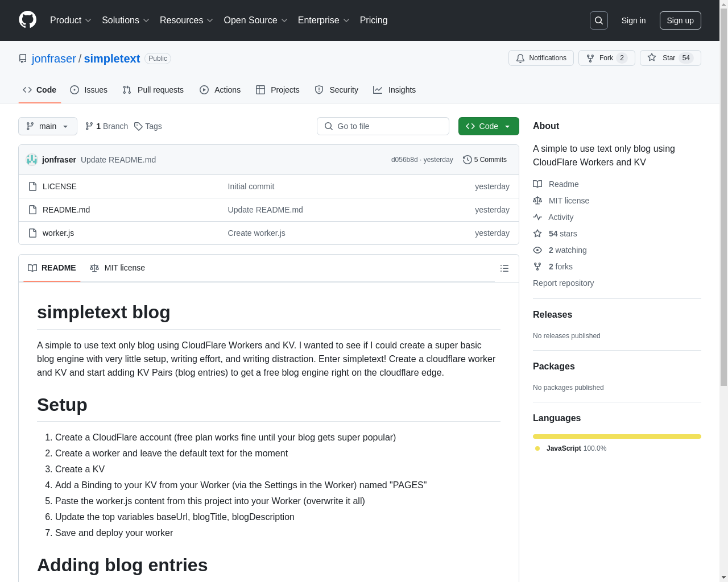Screen dimensions: 728x582
Task: Click the Sign up button
Action: 680,20
